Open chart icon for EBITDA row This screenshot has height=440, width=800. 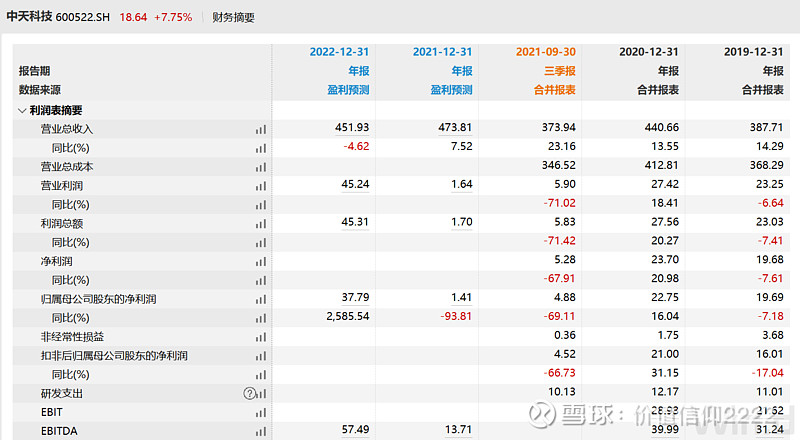coord(261,432)
